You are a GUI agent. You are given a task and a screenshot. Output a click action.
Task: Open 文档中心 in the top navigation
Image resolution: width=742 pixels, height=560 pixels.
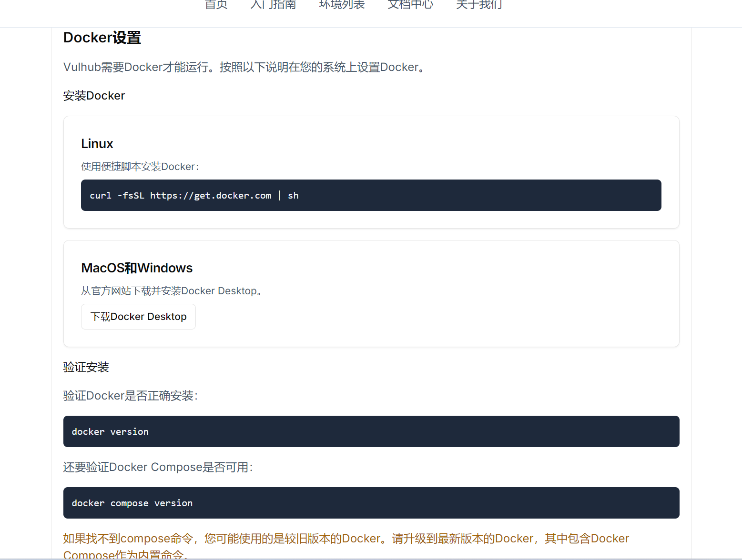pos(410,5)
